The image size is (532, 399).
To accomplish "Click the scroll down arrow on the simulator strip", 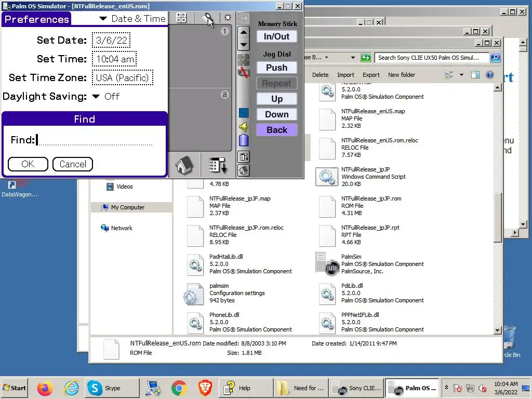I will click(244, 45).
